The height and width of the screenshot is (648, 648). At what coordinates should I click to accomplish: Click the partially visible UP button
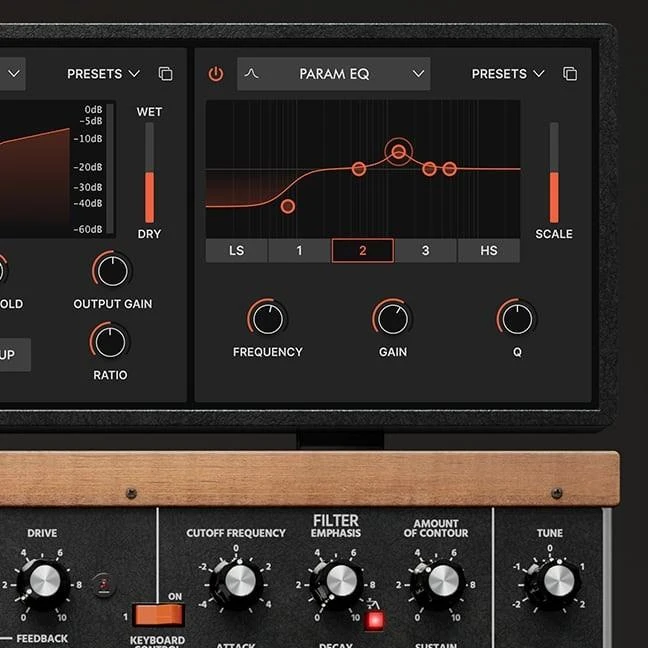pos(15,355)
